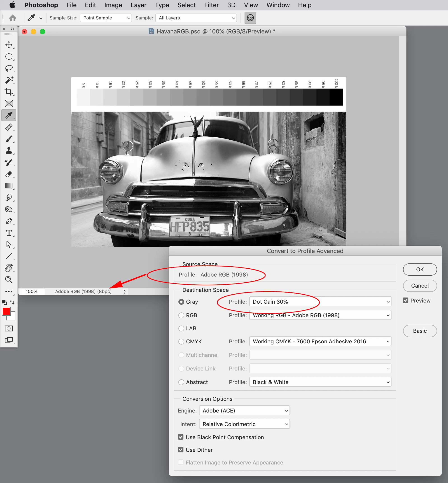The width and height of the screenshot is (448, 483).
Task: Select the Clone Stamp tool
Action: pyautogui.click(x=9, y=150)
